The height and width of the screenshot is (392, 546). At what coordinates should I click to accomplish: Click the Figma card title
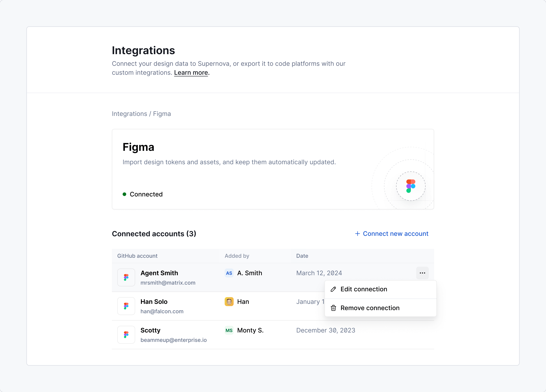tap(139, 147)
